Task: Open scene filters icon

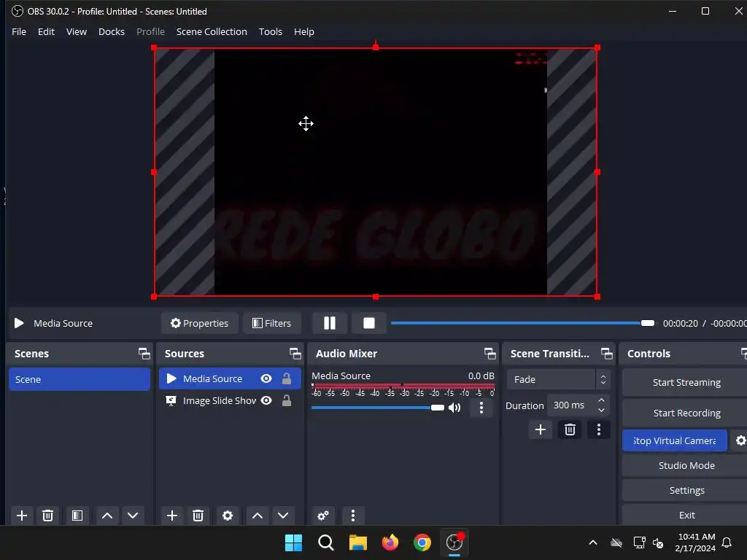Action: coord(77,516)
